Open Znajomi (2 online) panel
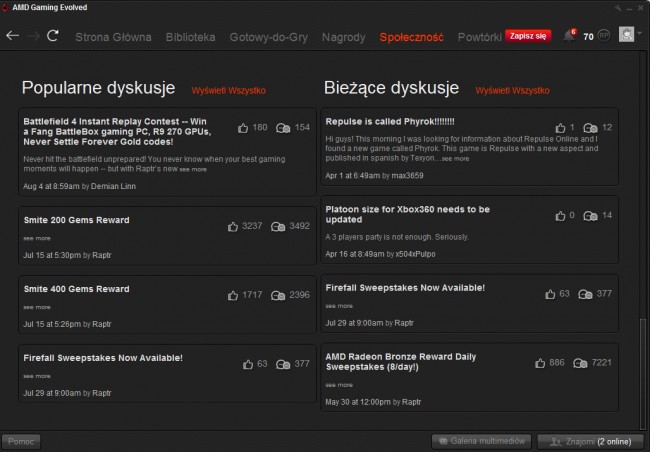Image resolution: width=650 pixels, height=452 pixels. click(590, 442)
